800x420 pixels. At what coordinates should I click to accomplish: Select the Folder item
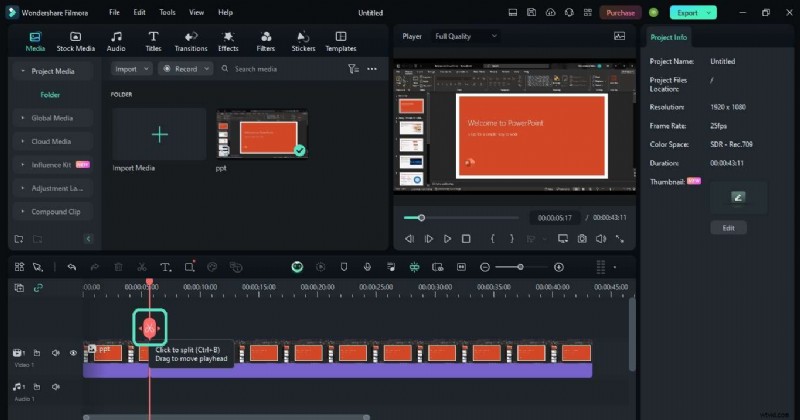[50, 94]
